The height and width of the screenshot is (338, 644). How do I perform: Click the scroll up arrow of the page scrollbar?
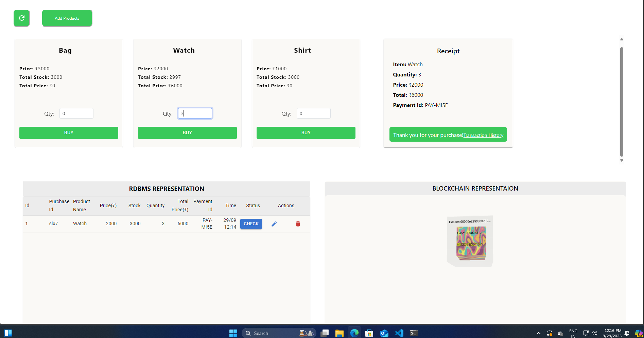(x=622, y=39)
